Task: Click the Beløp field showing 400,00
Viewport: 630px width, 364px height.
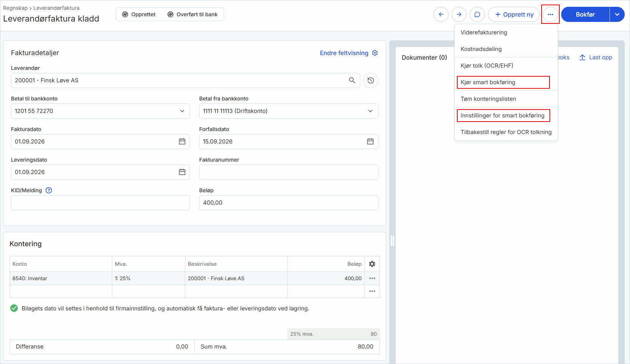Action: (288, 203)
